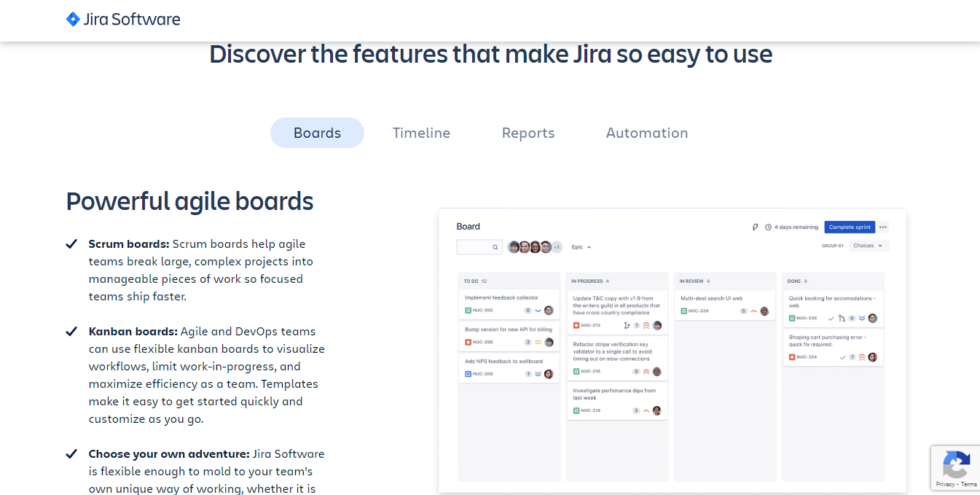Click the red bug icon for NUC-206
Image resolution: width=980 pixels, height=495 pixels.
468,342
